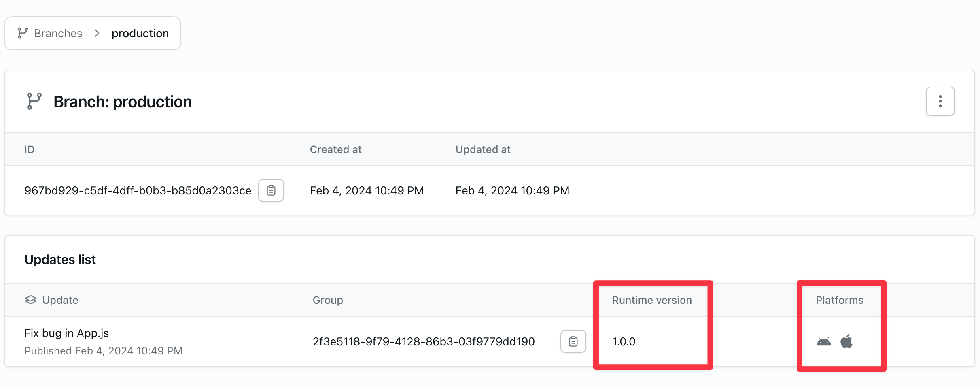Copy the branch ID with the clipboard icon
Viewport: 980px width, 388px height.
[x=271, y=190]
